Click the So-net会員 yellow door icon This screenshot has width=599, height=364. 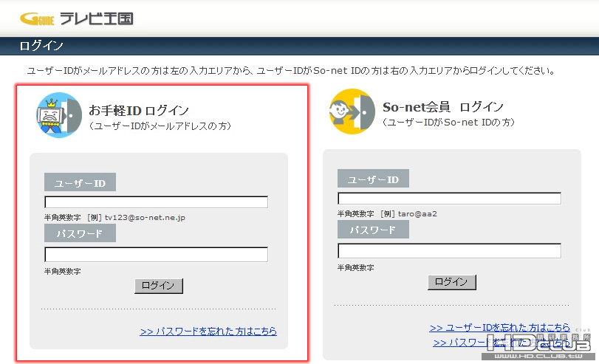click(x=352, y=111)
